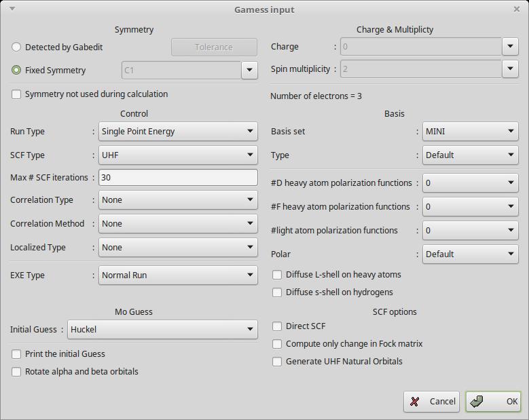Click the Cancel button
Screen dimensions: 529x420
(x=432, y=402)
